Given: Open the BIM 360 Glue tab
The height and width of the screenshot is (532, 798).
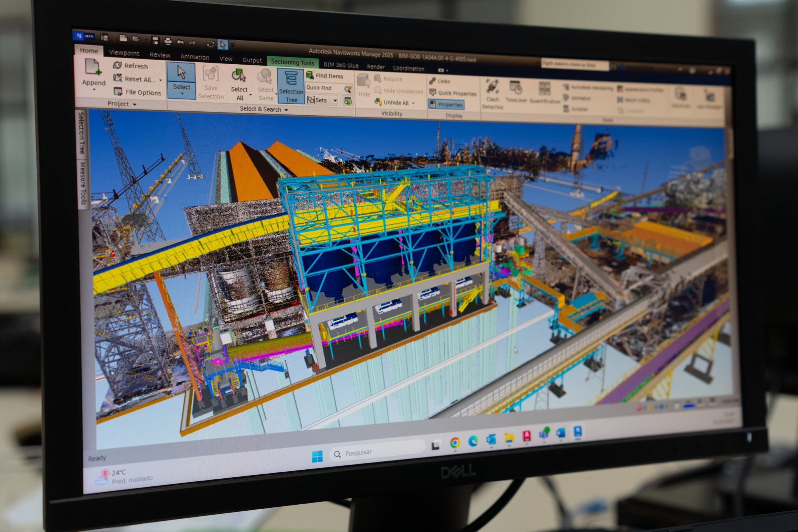Looking at the screenshot, I should [x=341, y=65].
